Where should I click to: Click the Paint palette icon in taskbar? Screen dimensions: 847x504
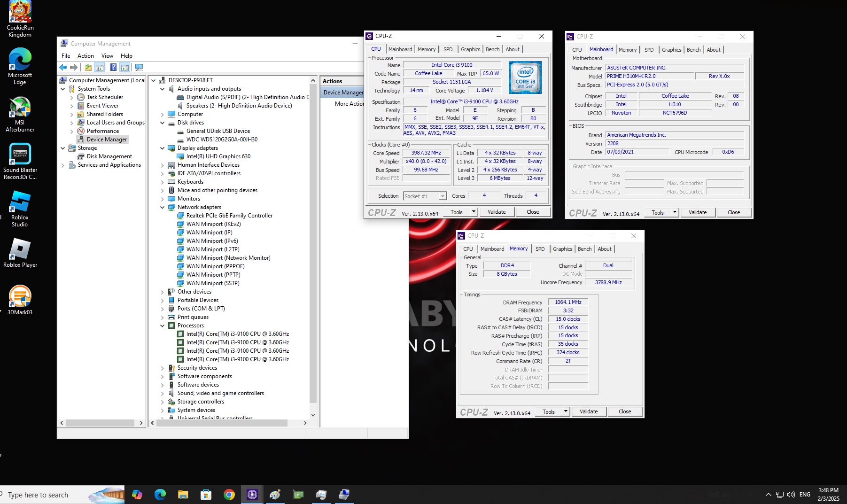pyautogui.click(x=275, y=495)
